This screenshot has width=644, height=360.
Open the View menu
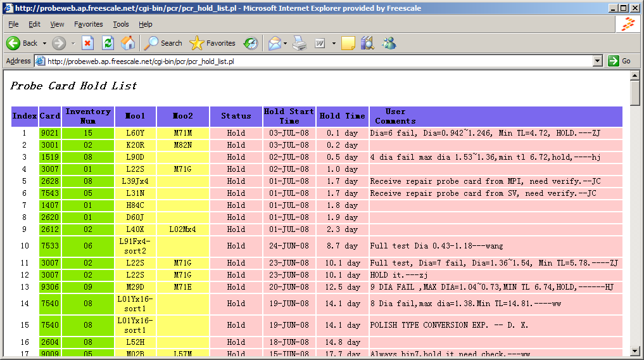(x=57, y=24)
